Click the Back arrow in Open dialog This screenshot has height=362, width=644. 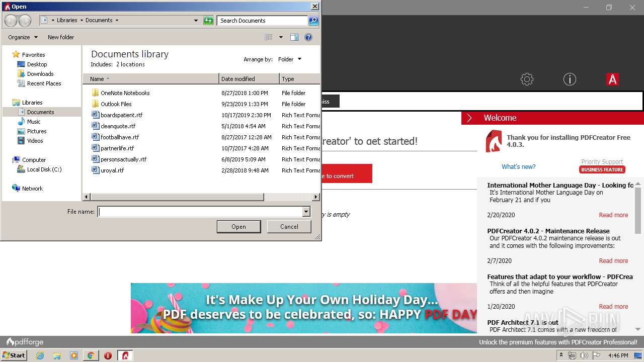click(x=11, y=21)
